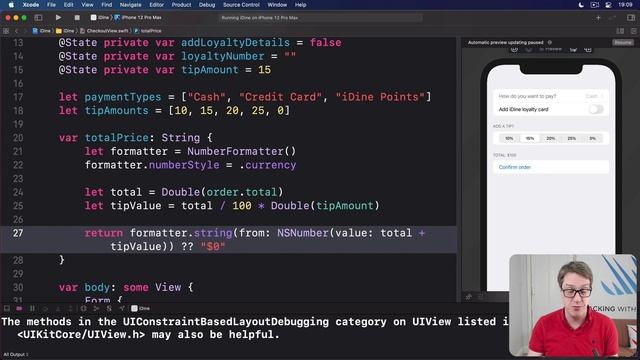Deactivate breakpoints in debug bar
This screenshot has height=360, width=640.
19,308
